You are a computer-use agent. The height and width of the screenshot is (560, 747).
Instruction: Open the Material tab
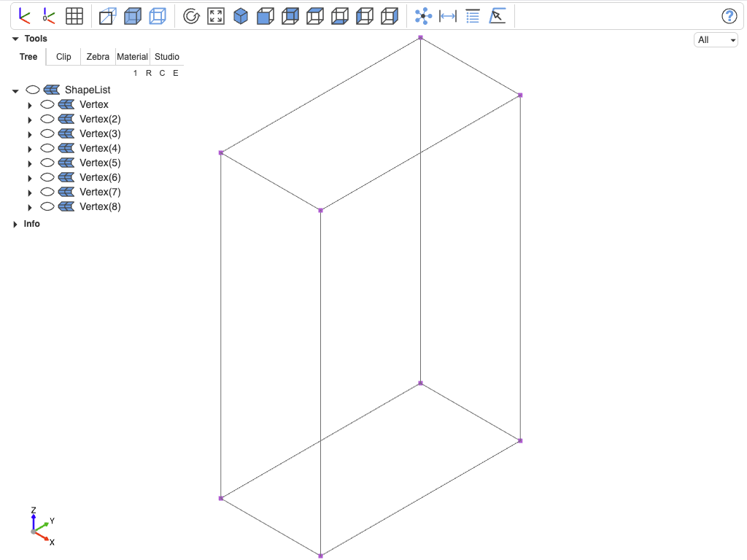tap(132, 57)
